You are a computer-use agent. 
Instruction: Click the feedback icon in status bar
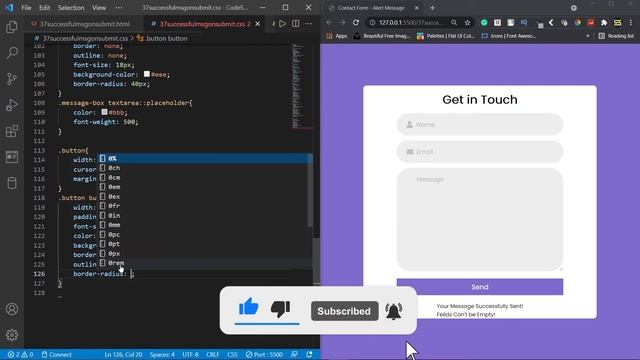coord(294,354)
